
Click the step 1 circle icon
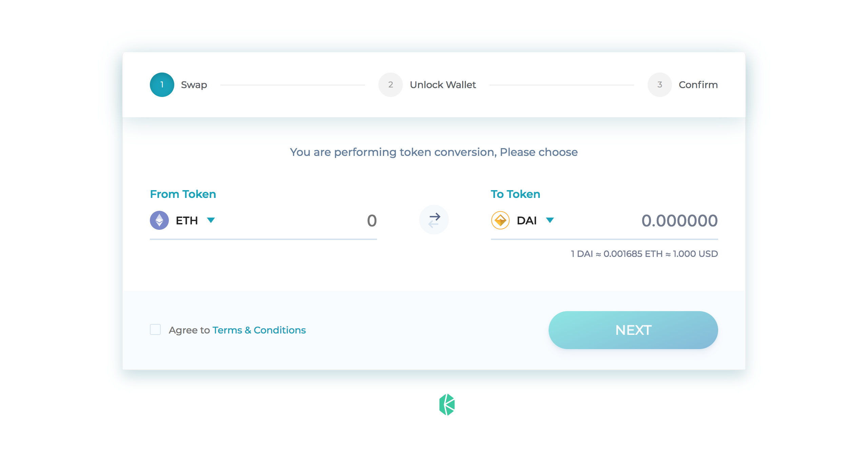pyautogui.click(x=162, y=85)
